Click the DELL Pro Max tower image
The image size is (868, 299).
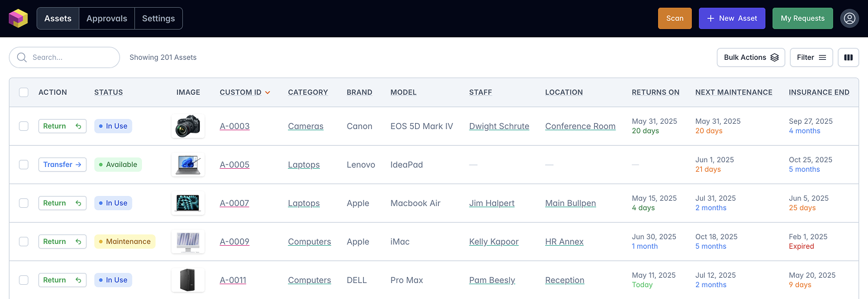point(188,280)
